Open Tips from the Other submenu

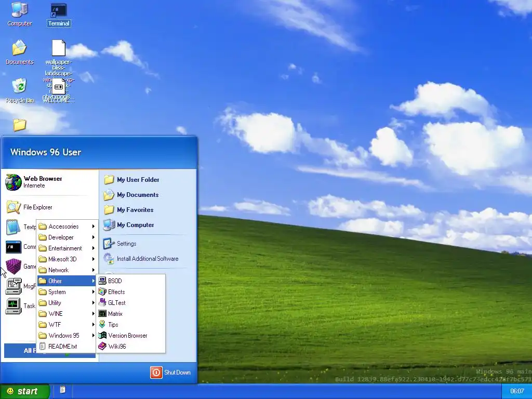pos(131,324)
